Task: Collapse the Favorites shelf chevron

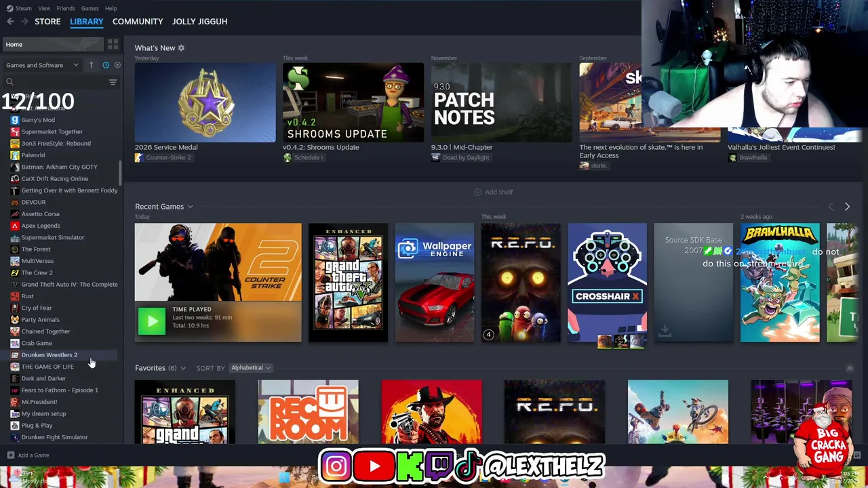Action: [849, 368]
